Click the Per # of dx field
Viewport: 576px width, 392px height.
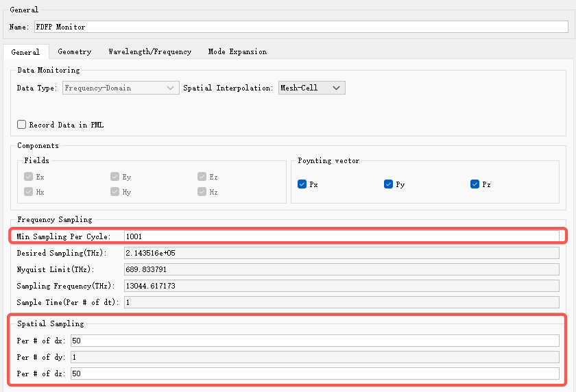click(315, 341)
